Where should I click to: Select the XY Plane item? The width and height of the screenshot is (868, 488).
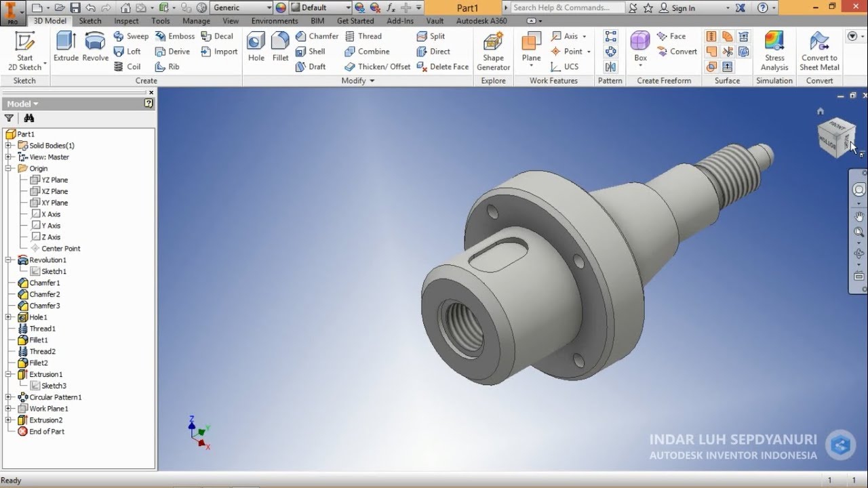click(x=54, y=203)
